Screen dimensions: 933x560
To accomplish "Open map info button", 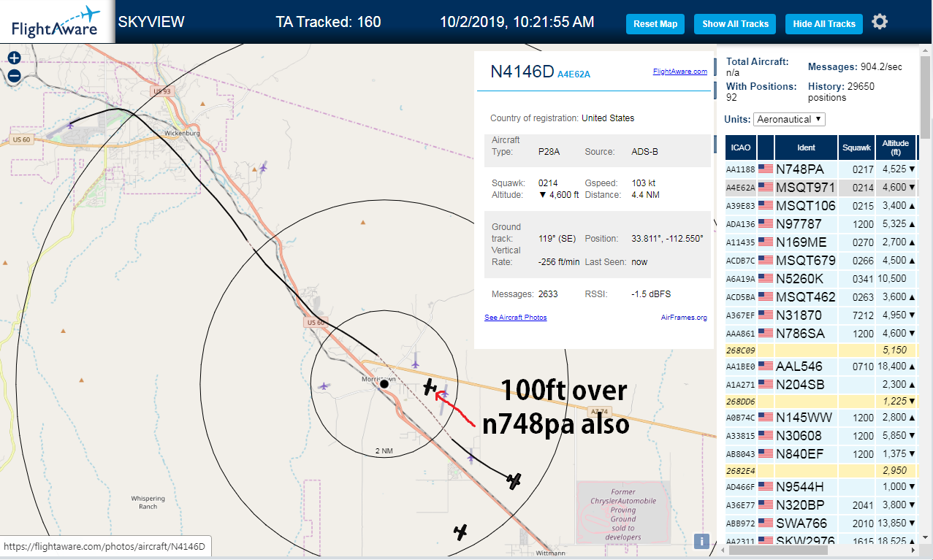I will point(701,541).
